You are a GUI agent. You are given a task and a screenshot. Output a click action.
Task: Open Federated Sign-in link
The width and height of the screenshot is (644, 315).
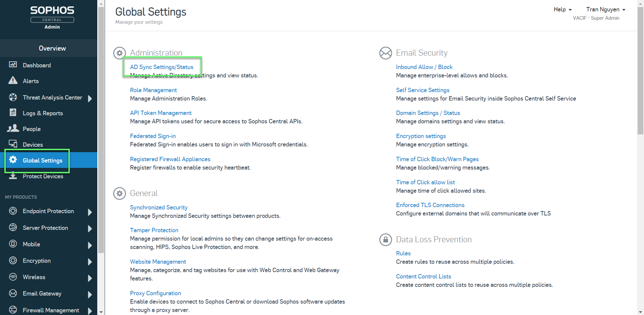pos(153,136)
